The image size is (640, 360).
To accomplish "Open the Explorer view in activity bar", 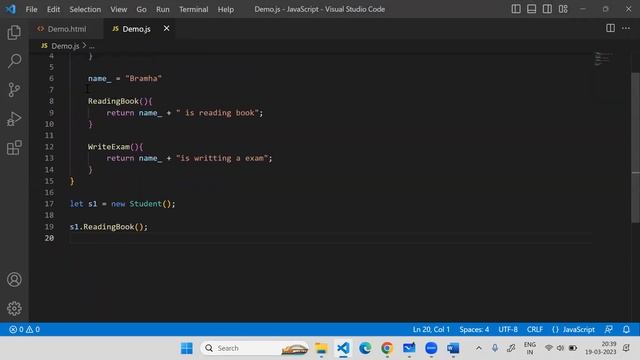I will [x=14, y=32].
